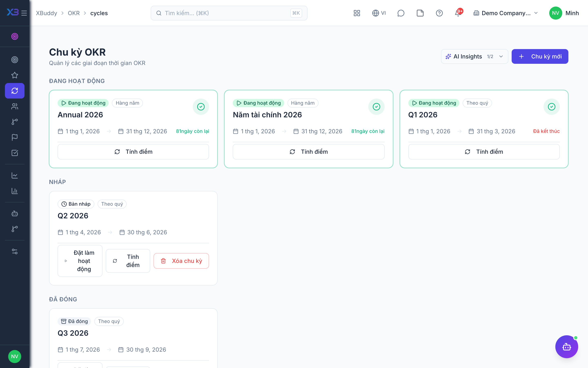Image resolution: width=588 pixels, height=368 pixels.
Task: Click the X3 logo in top left
Action: [x=12, y=12]
